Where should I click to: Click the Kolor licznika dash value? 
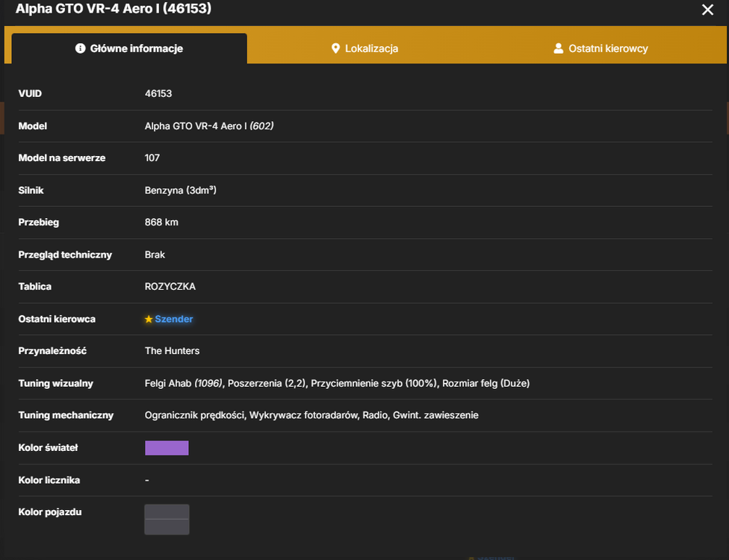point(147,480)
